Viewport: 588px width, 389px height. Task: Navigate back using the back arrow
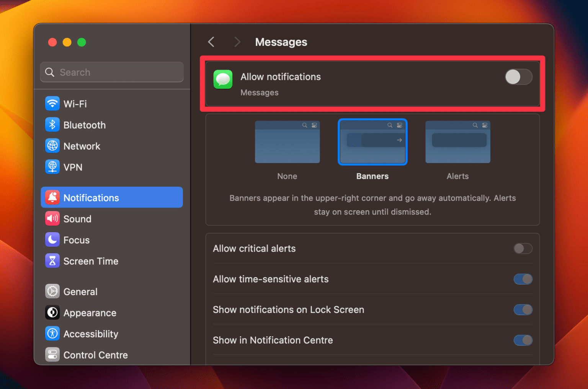(211, 42)
